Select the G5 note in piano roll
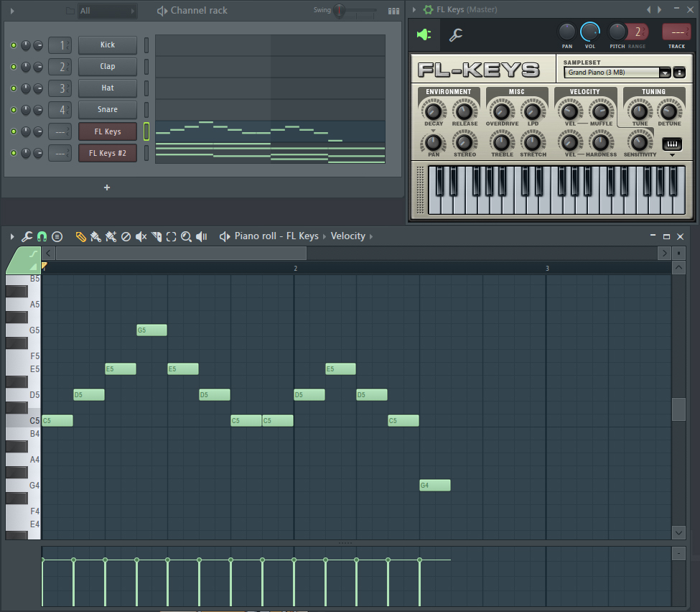 coord(151,330)
